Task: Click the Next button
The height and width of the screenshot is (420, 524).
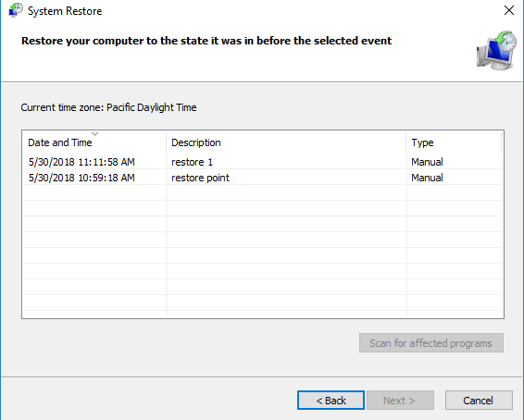Action: click(400, 401)
